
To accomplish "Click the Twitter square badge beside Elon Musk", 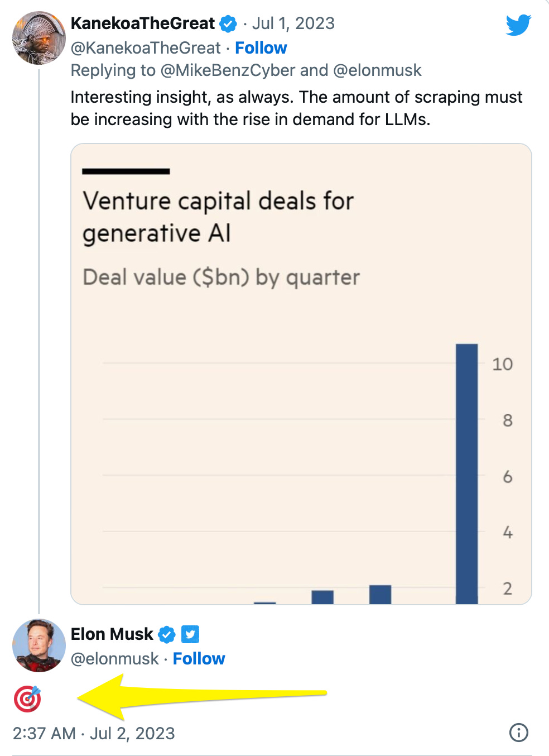I will pos(190,635).
